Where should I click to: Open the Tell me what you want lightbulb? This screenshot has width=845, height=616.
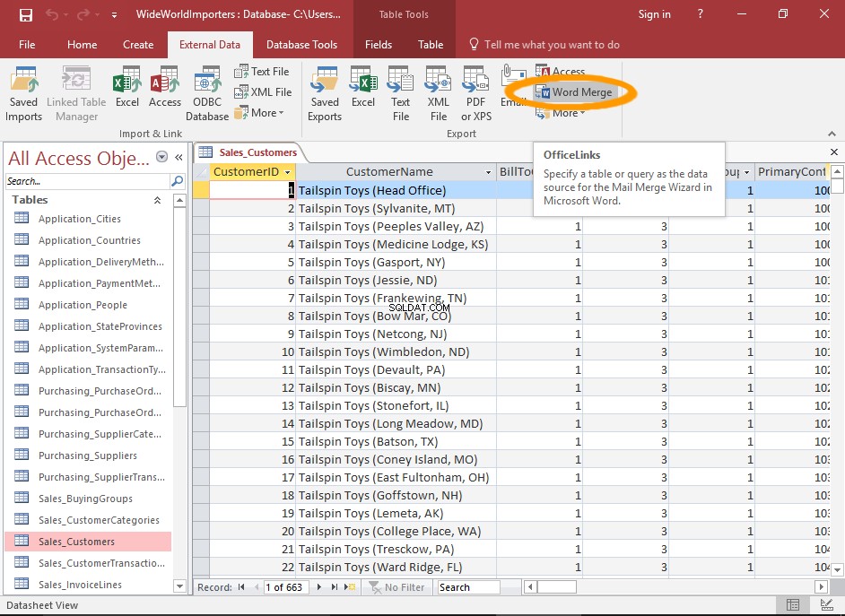coord(474,44)
